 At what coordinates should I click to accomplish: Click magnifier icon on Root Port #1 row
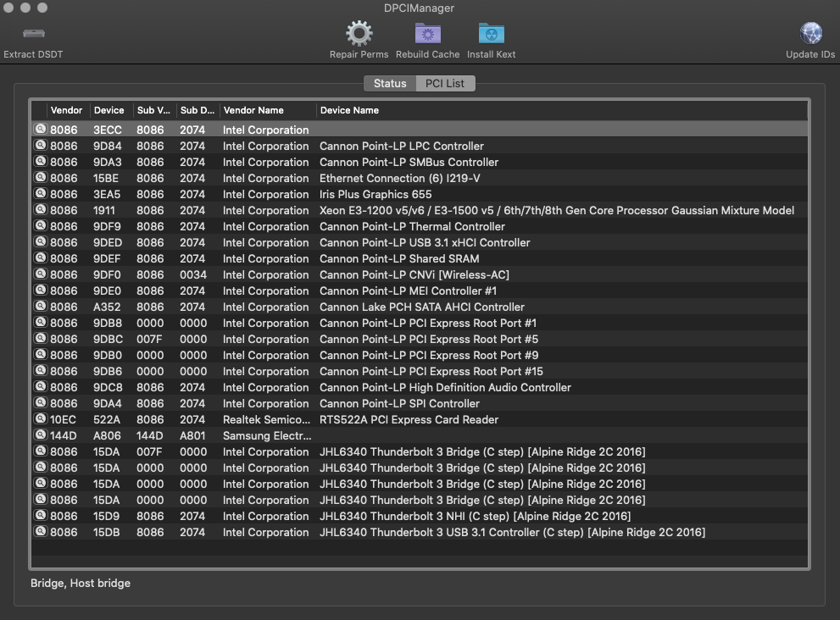point(40,322)
